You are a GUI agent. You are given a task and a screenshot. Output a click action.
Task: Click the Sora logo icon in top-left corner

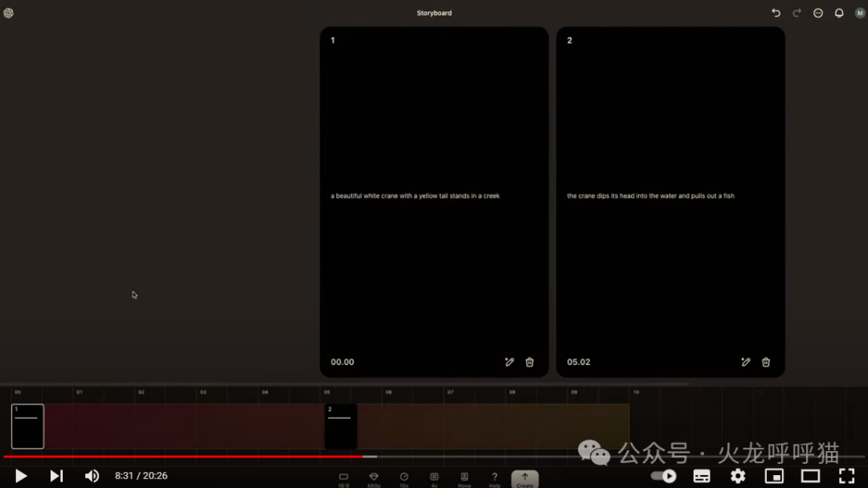(x=8, y=13)
